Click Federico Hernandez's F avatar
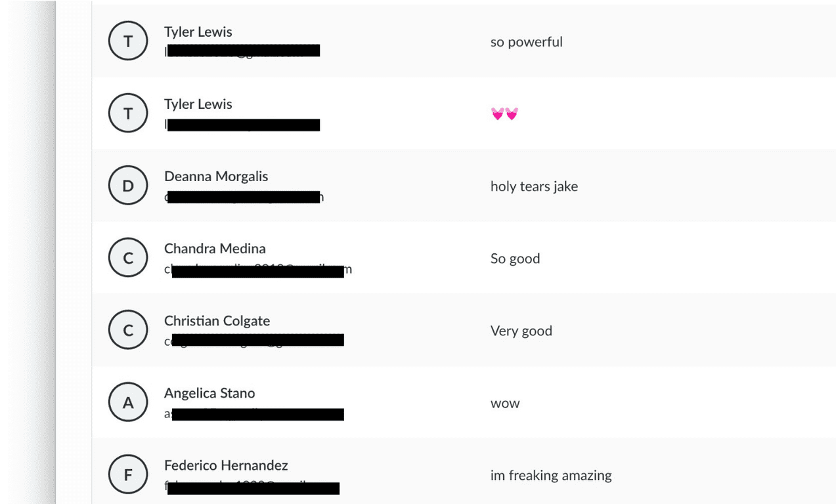Screen dimensions: 836x504 point(128,474)
